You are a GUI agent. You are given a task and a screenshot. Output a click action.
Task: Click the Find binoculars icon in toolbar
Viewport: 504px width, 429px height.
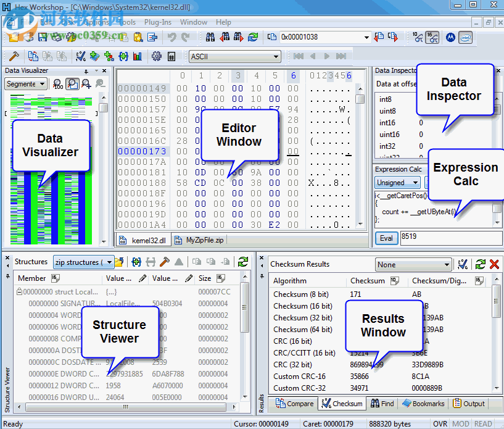pos(210,37)
